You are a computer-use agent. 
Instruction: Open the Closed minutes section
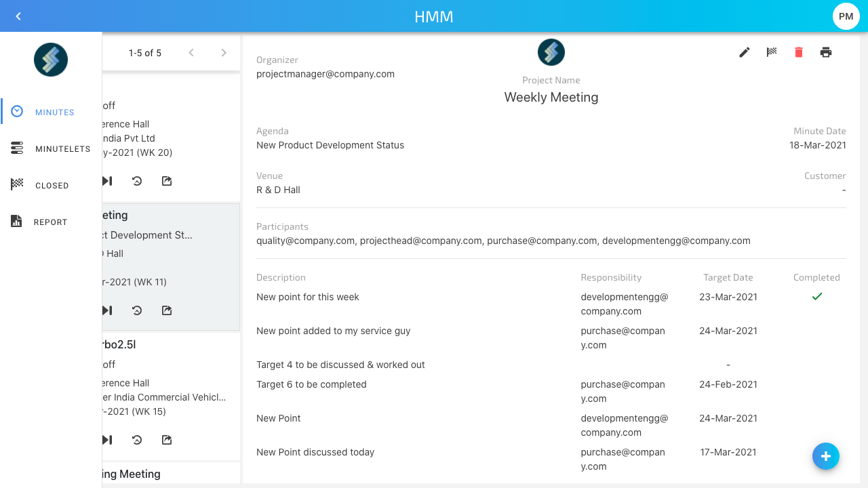(51, 185)
